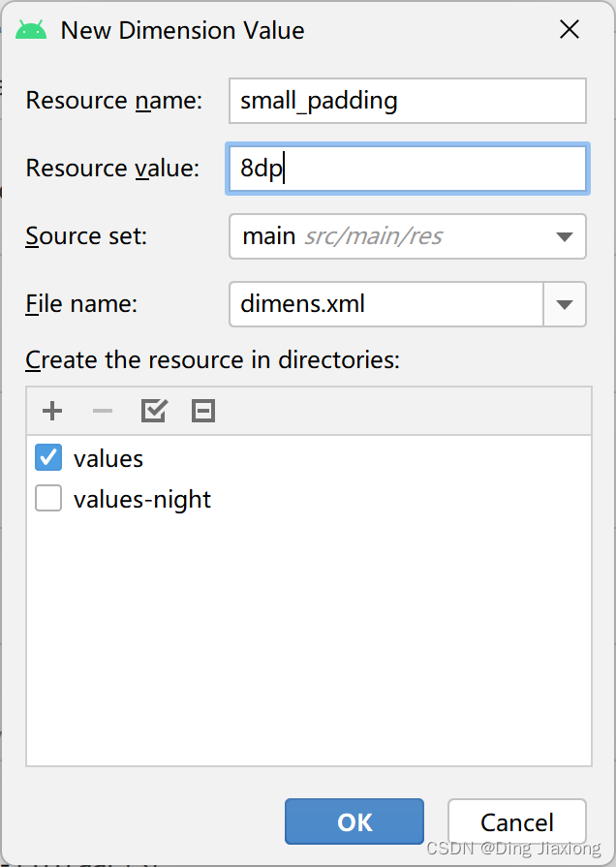Uncheck the values directory checkbox
The width and height of the screenshot is (616, 867).
pyautogui.click(x=48, y=458)
